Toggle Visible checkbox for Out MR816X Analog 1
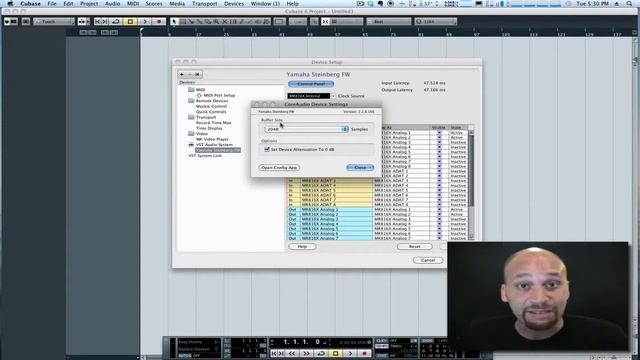The width and height of the screenshot is (640, 360). click(x=439, y=209)
